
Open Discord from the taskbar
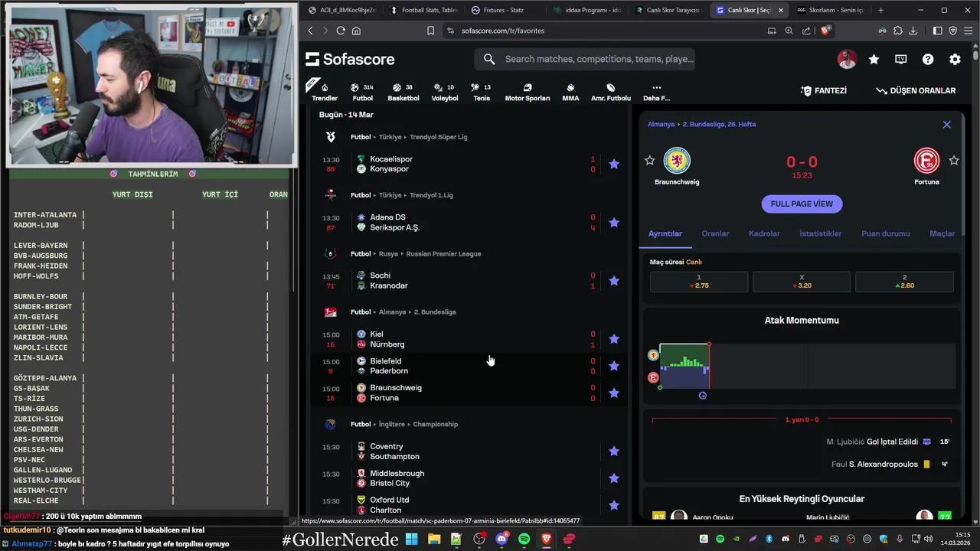tap(501, 539)
